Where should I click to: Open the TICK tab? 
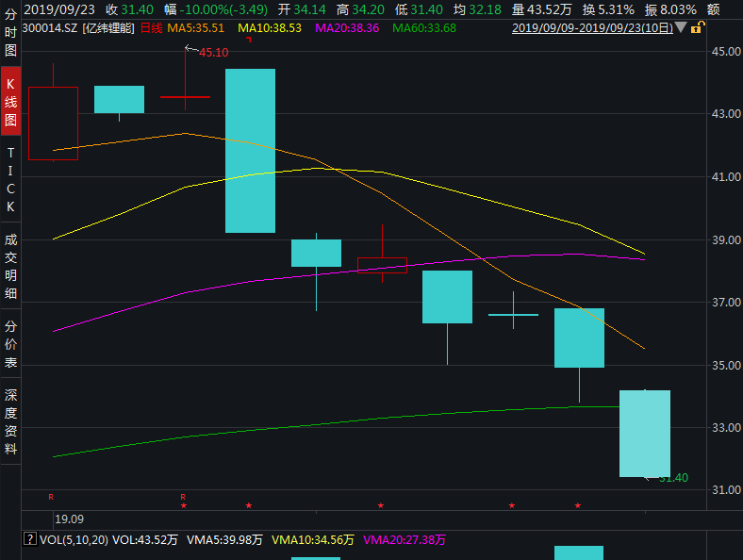pyautogui.click(x=10, y=179)
